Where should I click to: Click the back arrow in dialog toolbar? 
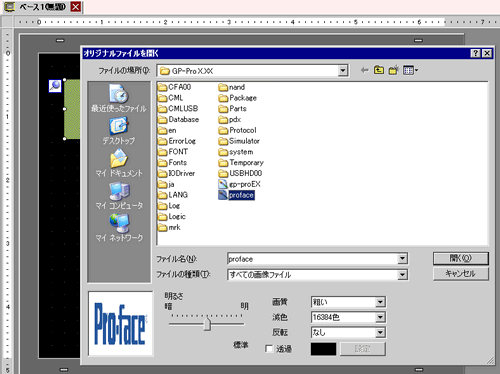click(364, 70)
